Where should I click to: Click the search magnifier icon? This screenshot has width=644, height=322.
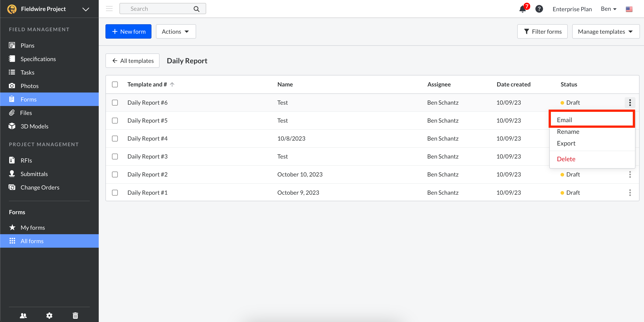pyautogui.click(x=197, y=9)
